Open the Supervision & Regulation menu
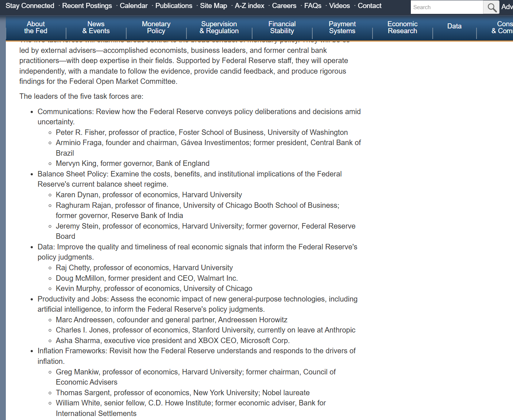Screen dimensions: 513x420 coord(219,27)
